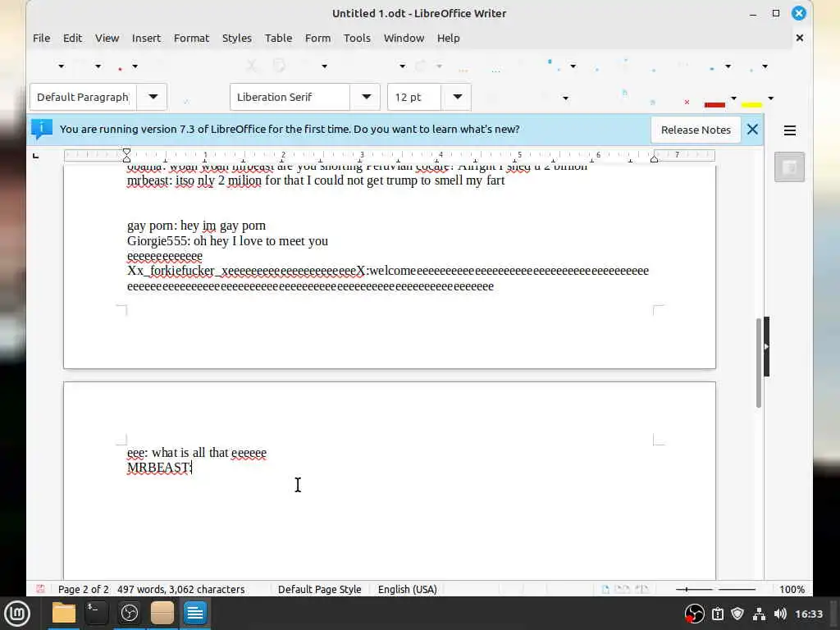This screenshot has height=630, width=840.
Task: Click the shield security tray icon
Action: click(x=737, y=614)
